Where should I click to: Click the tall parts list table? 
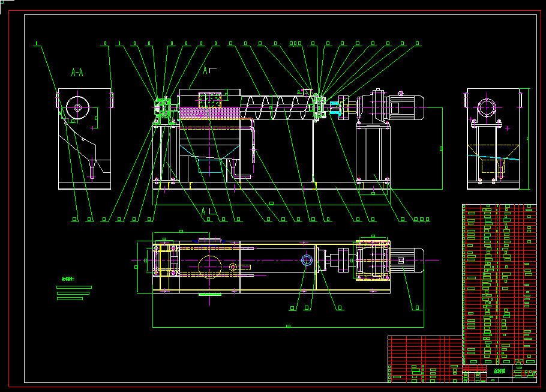coord(499,285)
